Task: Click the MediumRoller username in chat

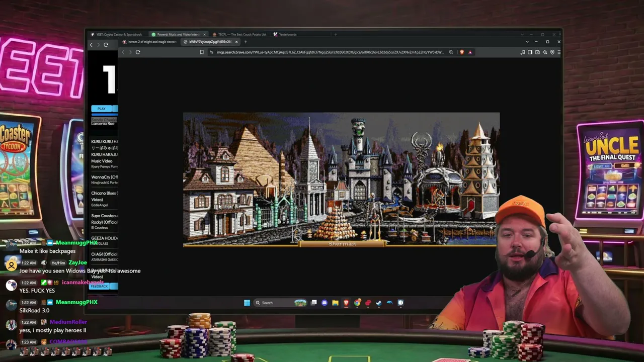Action: (x=68, y=322)
